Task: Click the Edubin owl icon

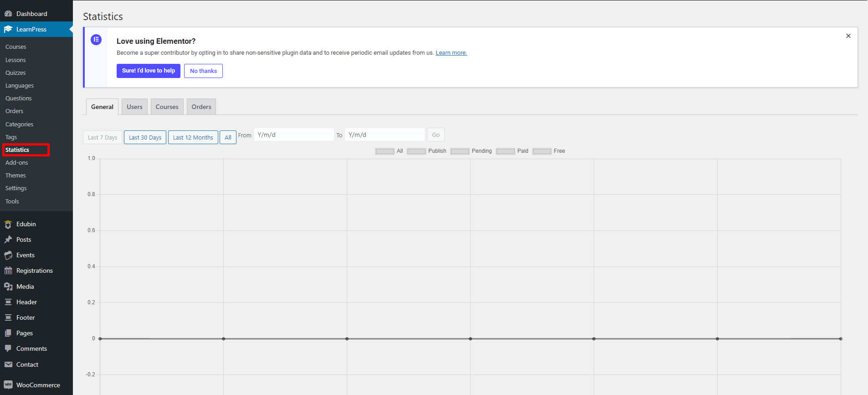Action: click(x=8, y=224)
